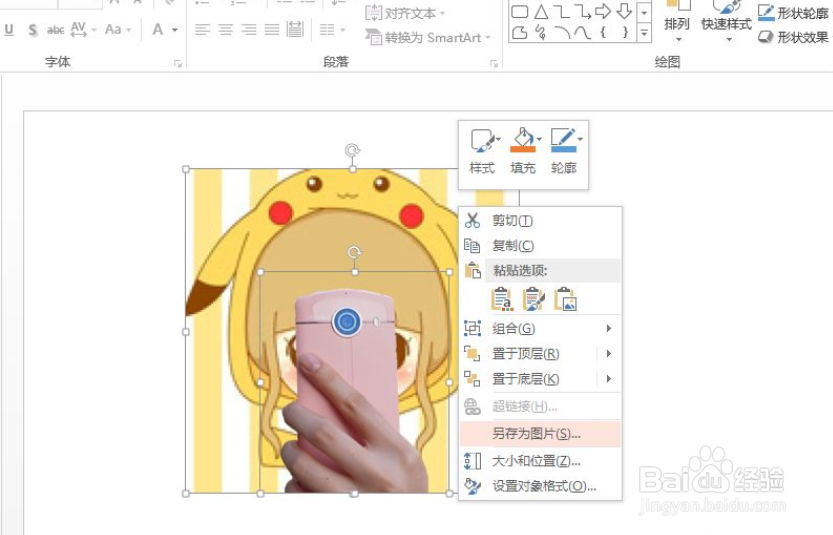
Task: Select arc shape in gallery
Action: coord(562,33)
